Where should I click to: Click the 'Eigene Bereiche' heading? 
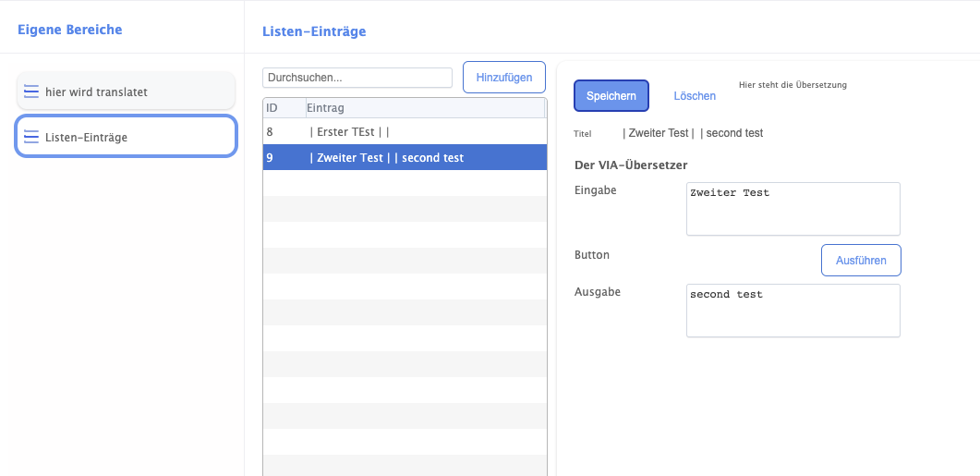(x=70, y=30)
